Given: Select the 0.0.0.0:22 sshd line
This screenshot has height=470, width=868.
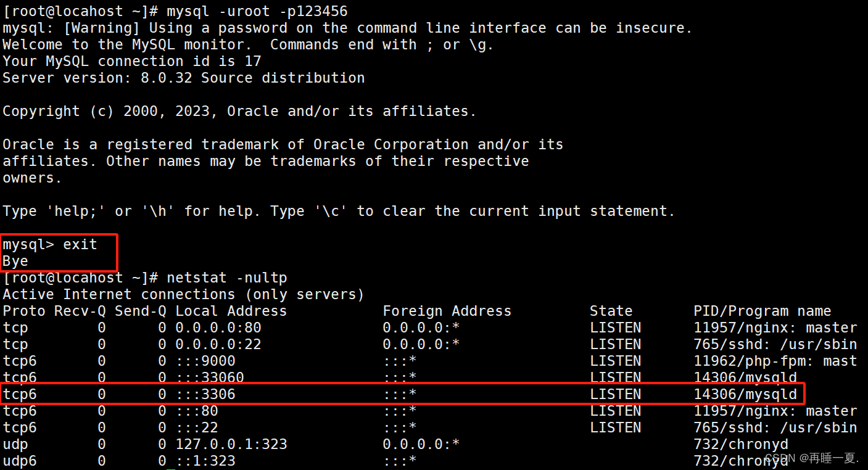Looking at the screenshot, I should [x=217, y=344].
